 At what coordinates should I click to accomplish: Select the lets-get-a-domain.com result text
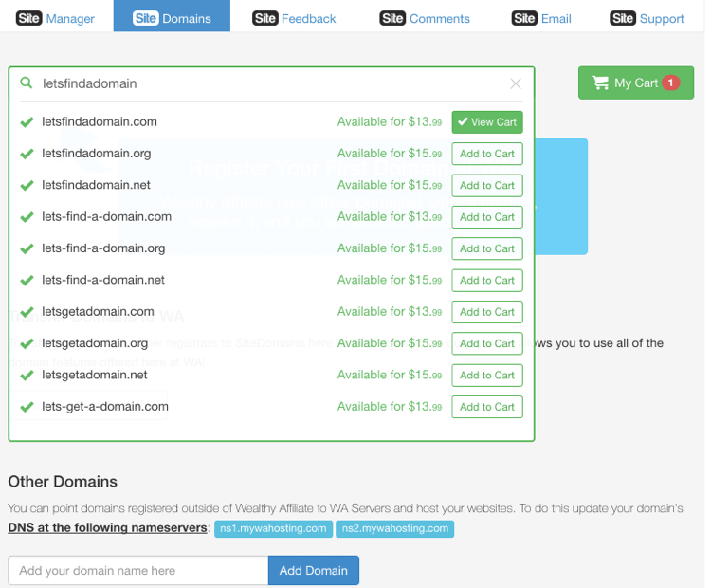[104, 406]
